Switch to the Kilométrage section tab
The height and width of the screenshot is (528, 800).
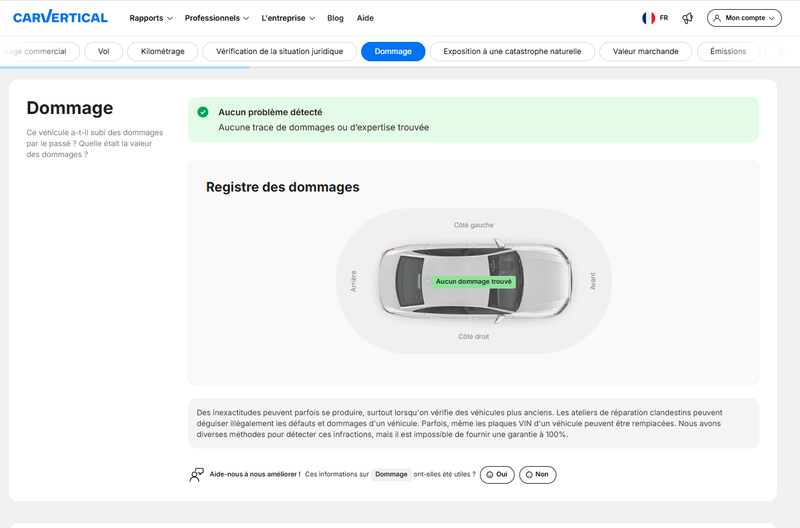click(x=163, y=52)
